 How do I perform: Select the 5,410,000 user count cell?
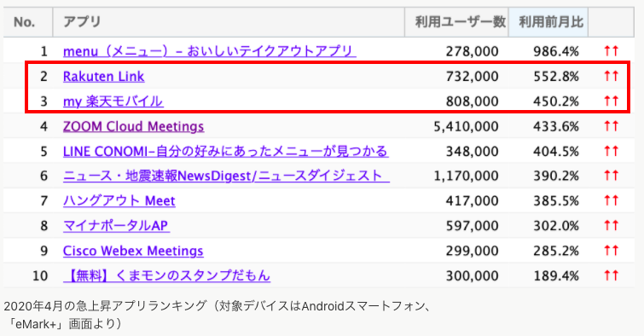click(467, 126)
